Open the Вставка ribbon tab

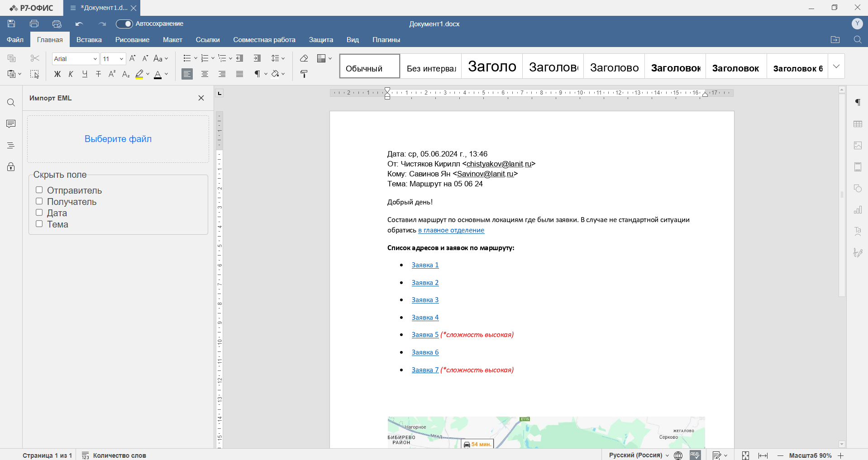89,40
